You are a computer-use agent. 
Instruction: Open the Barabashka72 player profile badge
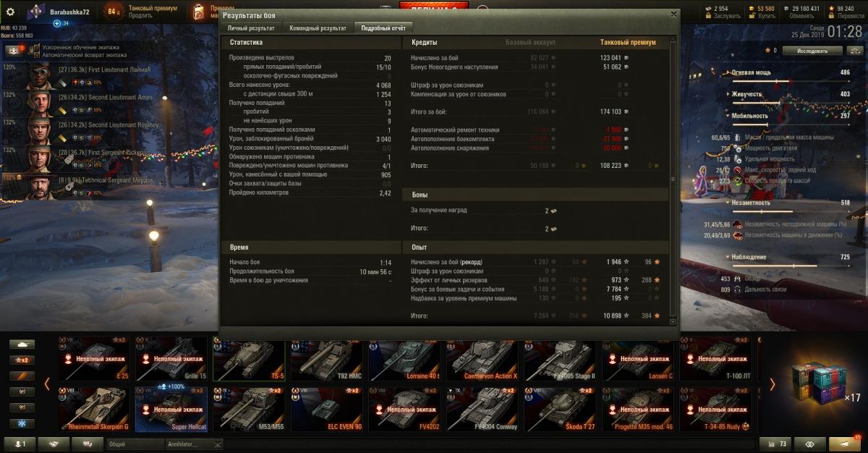click(35, 12)
